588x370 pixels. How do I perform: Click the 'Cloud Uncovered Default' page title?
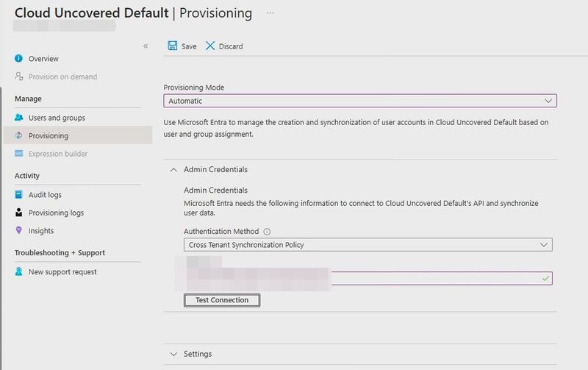pyautogui.click(x=91, y=13)
